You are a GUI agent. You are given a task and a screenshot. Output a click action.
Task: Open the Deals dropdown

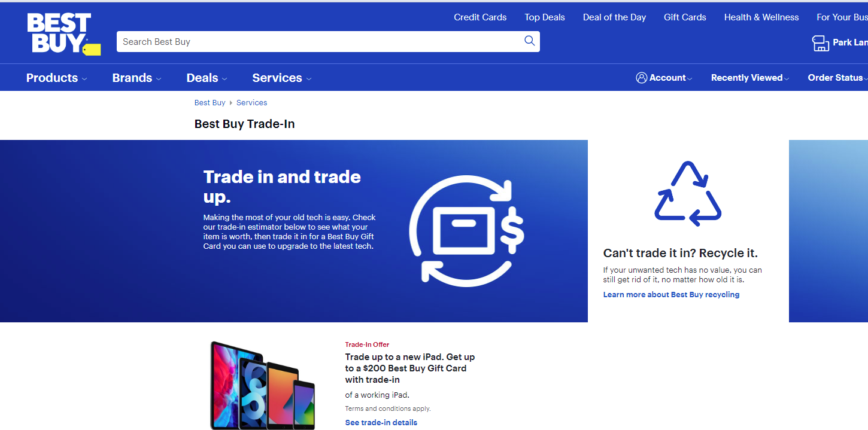tap(207, 78)
